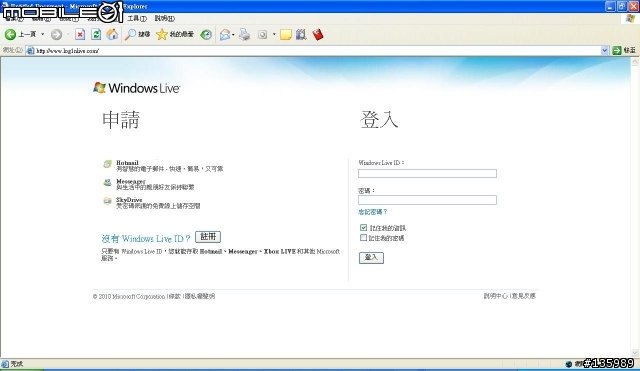Go back with the green Back arrow
This screenshot has width=640, height=371.
click(x=11, y=35)
